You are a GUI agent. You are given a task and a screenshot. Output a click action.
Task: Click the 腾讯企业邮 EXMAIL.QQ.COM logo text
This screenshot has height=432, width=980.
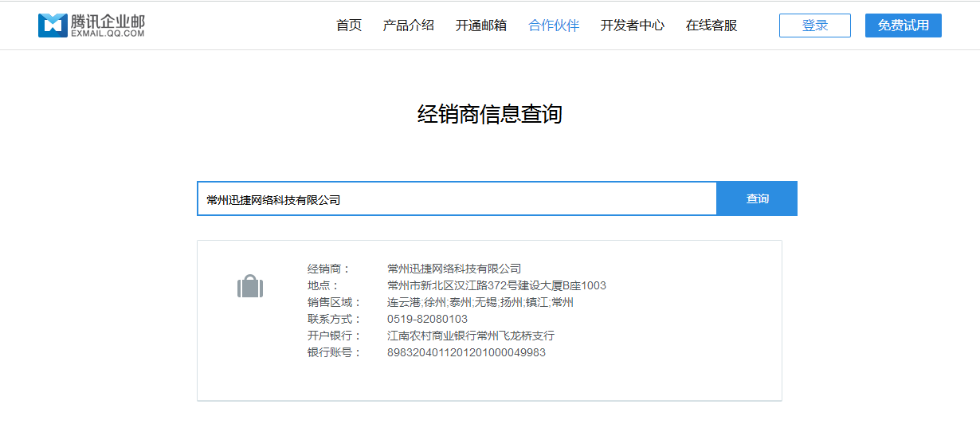[108, 26]
